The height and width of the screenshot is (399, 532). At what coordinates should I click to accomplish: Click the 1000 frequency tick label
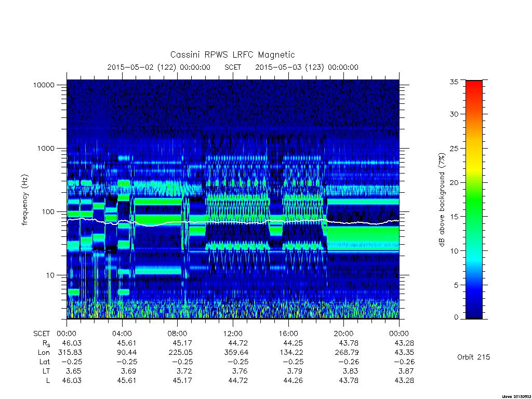pyautogui.click(x=46, y=148)
